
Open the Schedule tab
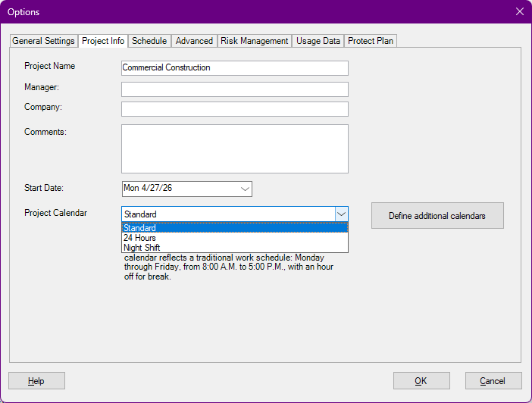(x=149, y=41)
